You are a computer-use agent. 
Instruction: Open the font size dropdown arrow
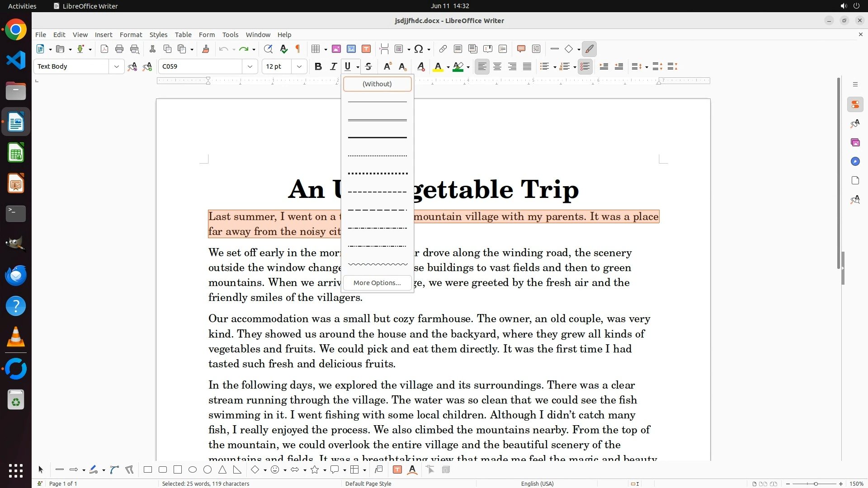click(299, 67)
